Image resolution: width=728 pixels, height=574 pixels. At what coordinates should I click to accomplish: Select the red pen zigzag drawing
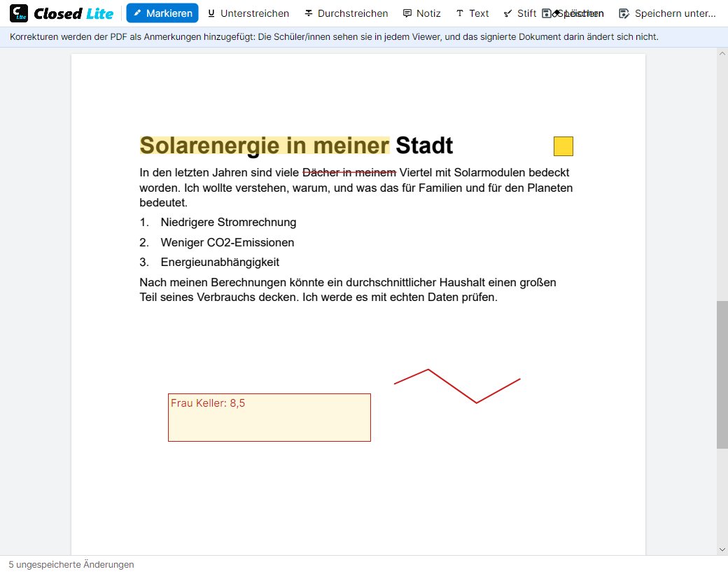click(x=457, y=386)
